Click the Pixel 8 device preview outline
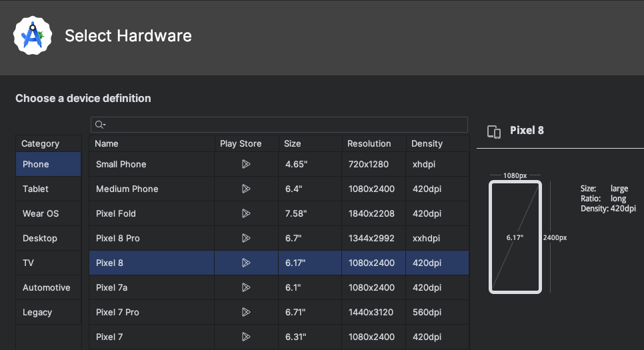 tap(515, 237)
